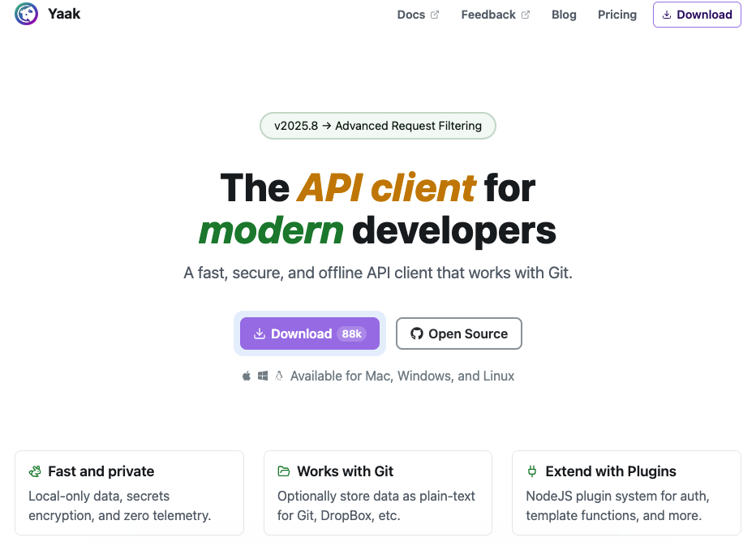Open the Pricing page
The image size is (756, 542).
tap(617, 15)
